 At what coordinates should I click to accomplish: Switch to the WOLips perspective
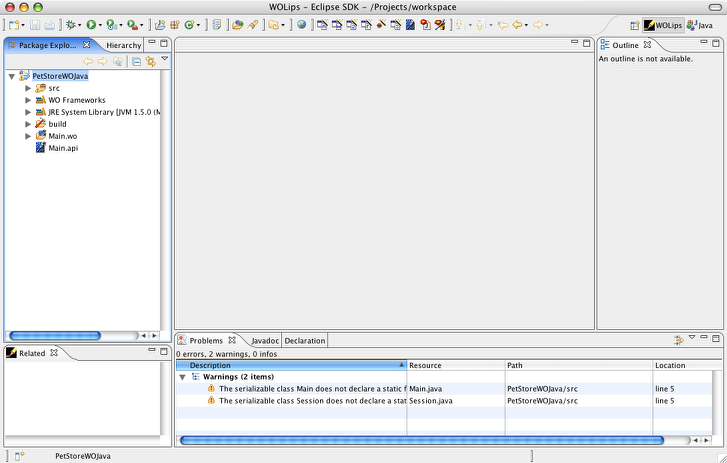[663, 25]
